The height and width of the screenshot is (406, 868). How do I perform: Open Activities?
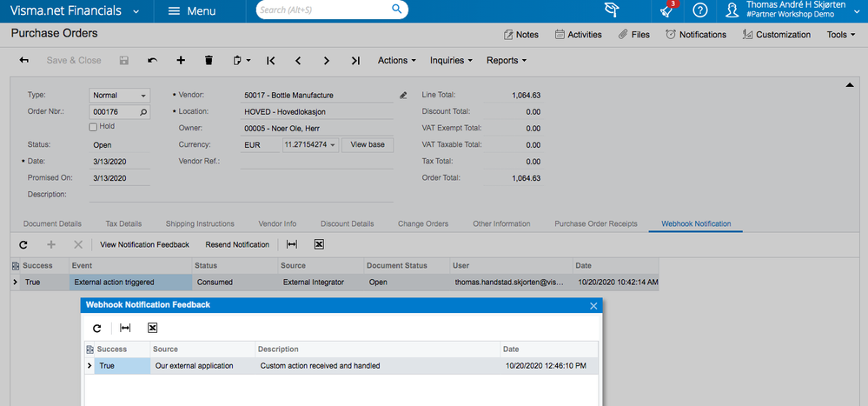pyautogui.click(x=578, y=35)
